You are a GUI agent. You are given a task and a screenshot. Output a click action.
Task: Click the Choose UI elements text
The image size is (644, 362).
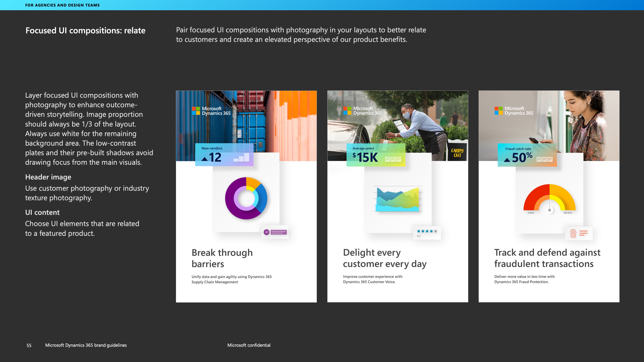[82, 228]
